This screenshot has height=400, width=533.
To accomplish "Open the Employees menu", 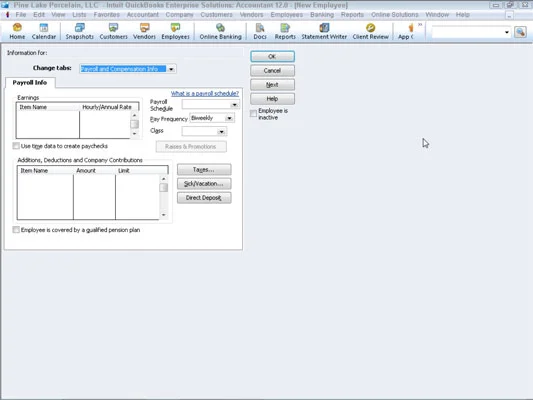I will pyautogui.click(x=286, y=15).
